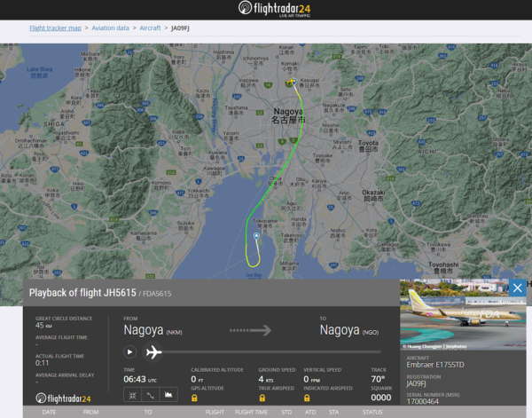Click the actual flight time 0:11
Image resolution: width=532 pixels, height=418 pixels.
click(x=42, y=363)
